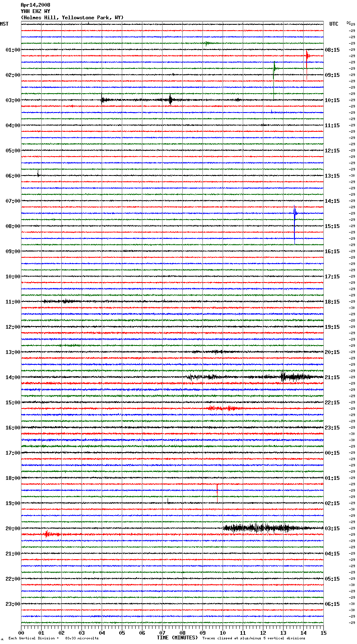
Task: Click the 18:15 UTC time label
Action: (x=332, y=302)
